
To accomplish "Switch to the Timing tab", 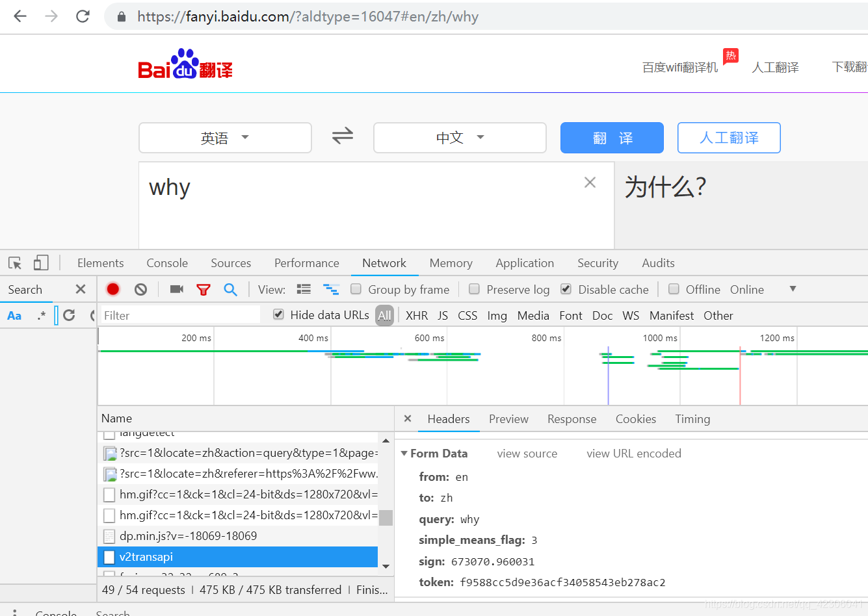I will pos(692,419).
